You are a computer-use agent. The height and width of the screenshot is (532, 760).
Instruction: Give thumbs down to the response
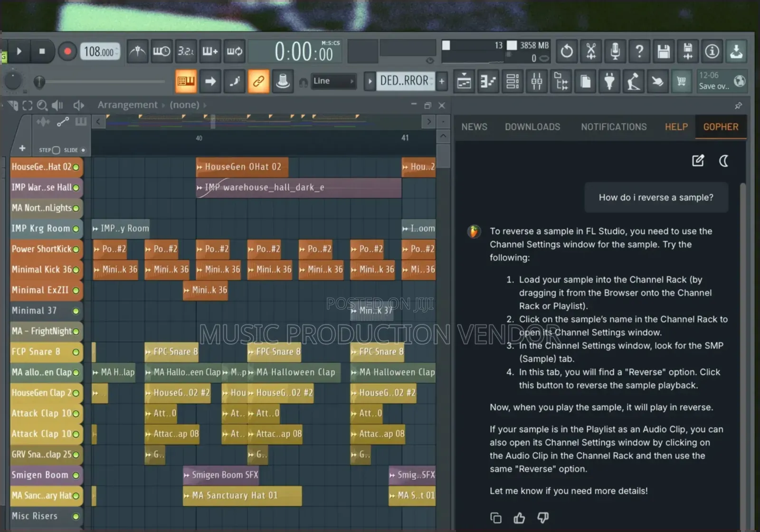click(543, 518)
